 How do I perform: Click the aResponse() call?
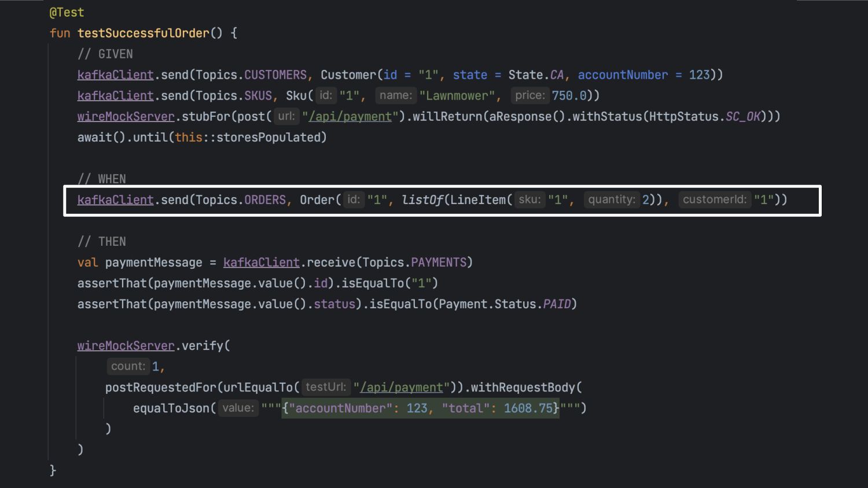click(527, 116)
